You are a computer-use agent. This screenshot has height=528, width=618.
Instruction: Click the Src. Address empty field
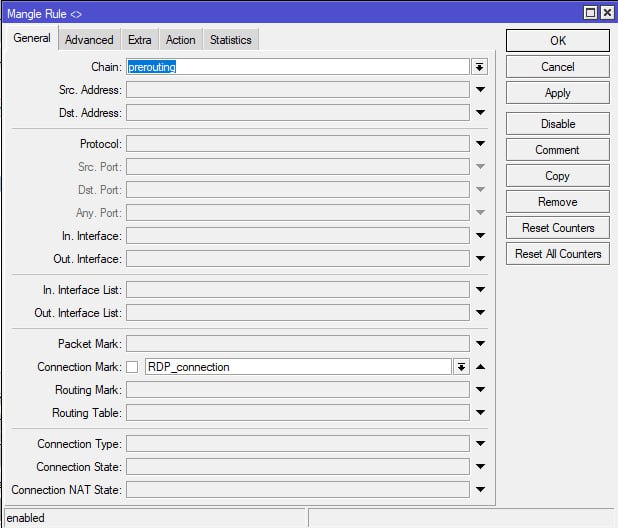pos(298,90)
